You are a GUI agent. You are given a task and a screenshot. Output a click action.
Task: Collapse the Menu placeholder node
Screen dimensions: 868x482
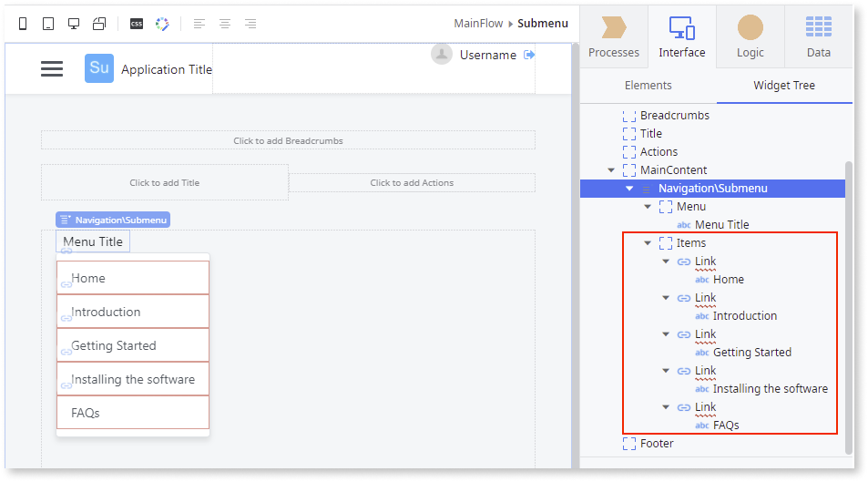click(648, 207)
